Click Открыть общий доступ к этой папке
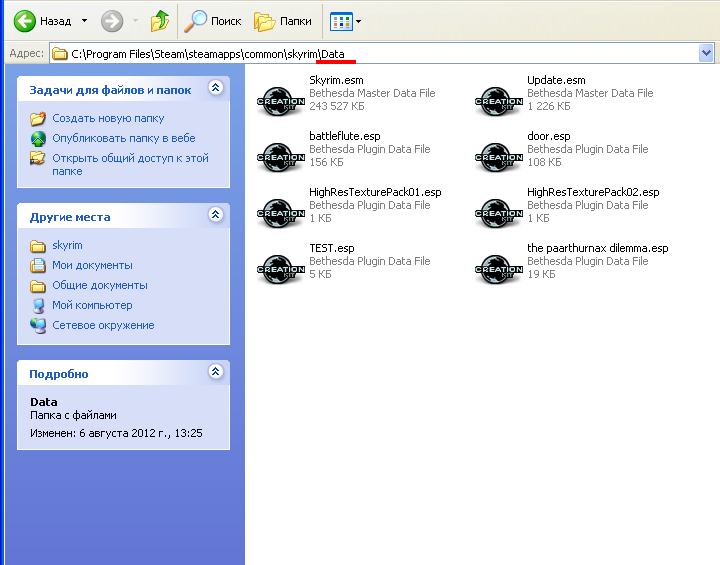This screenshot has height=565, width=720. pyautogui.click(x=130, y=164)
